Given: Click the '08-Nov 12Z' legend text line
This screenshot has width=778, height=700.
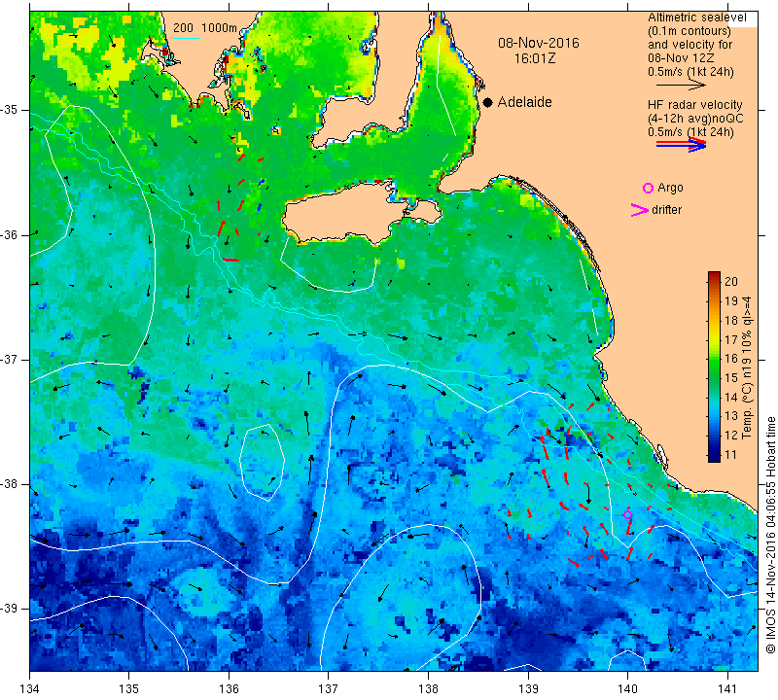Looking at the screenshot, I should [681, 58].
